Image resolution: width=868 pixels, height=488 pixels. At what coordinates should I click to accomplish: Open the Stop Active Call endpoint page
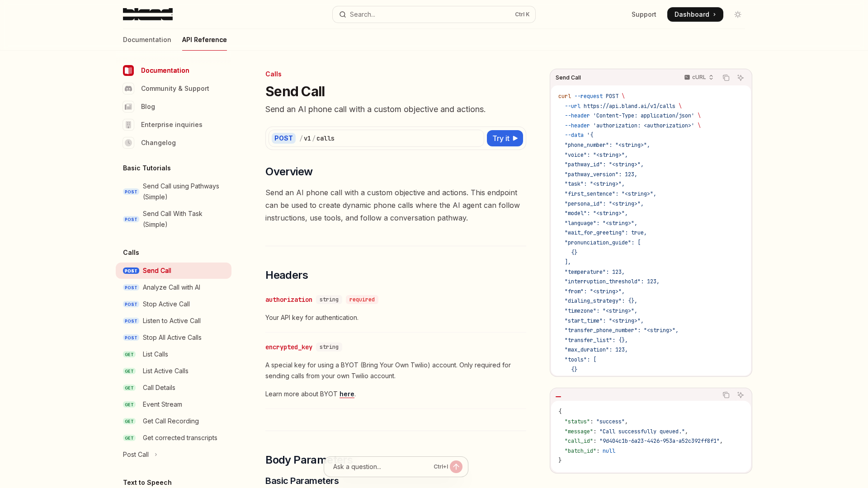pos(166,304)
